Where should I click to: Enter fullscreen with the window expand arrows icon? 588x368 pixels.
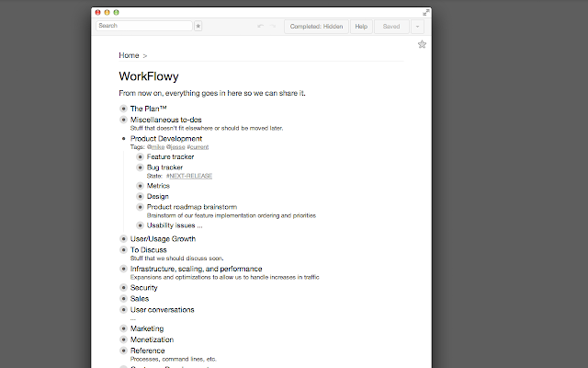click(426, 12)
